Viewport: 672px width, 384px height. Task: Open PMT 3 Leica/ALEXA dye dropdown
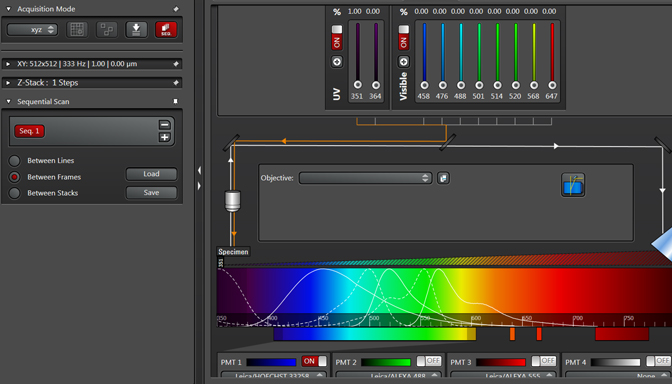[x=503, y=375]
